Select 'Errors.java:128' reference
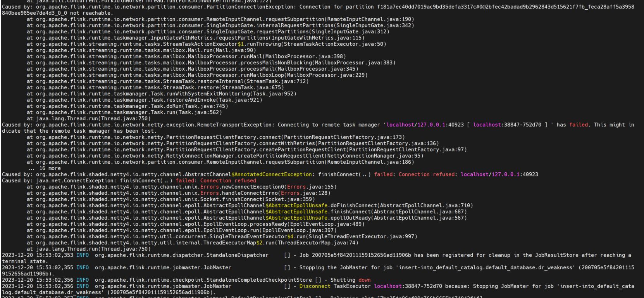 click(304, 193)
